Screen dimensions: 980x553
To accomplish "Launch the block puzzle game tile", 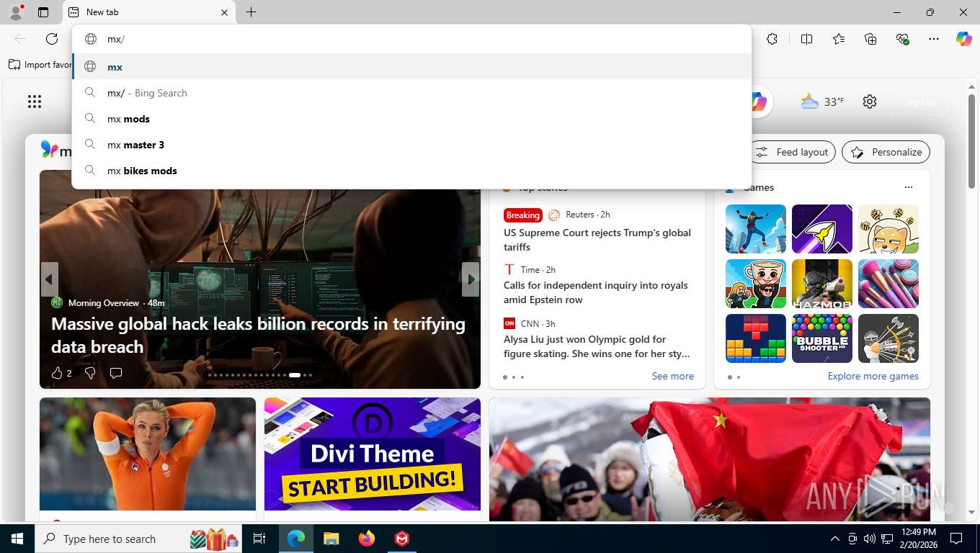I will [756, 338].
